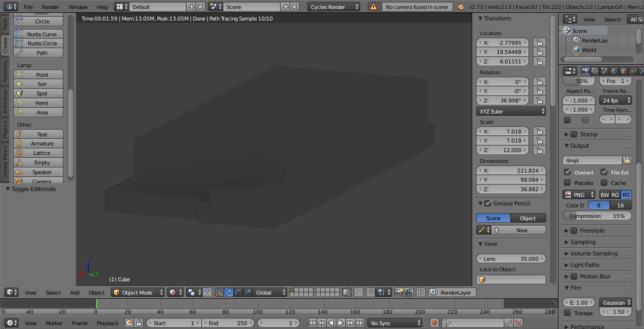Open the Object Mode dropdown
The width and height of the screenshot is (644, 329).
tap(138, 293)
